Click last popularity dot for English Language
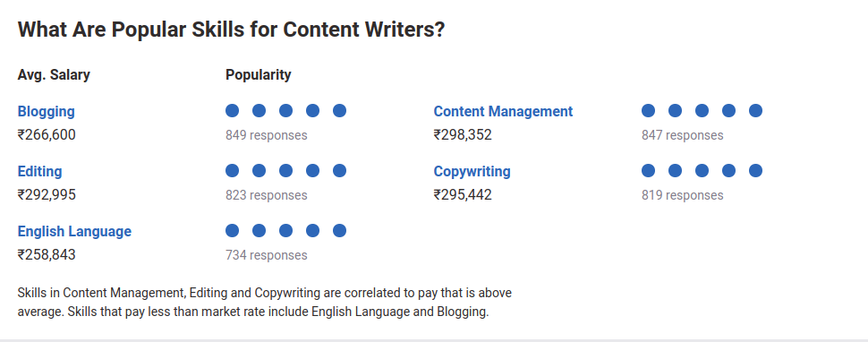Image resolution: width=868 pixels, height=342 pixels. pos(340,230)
